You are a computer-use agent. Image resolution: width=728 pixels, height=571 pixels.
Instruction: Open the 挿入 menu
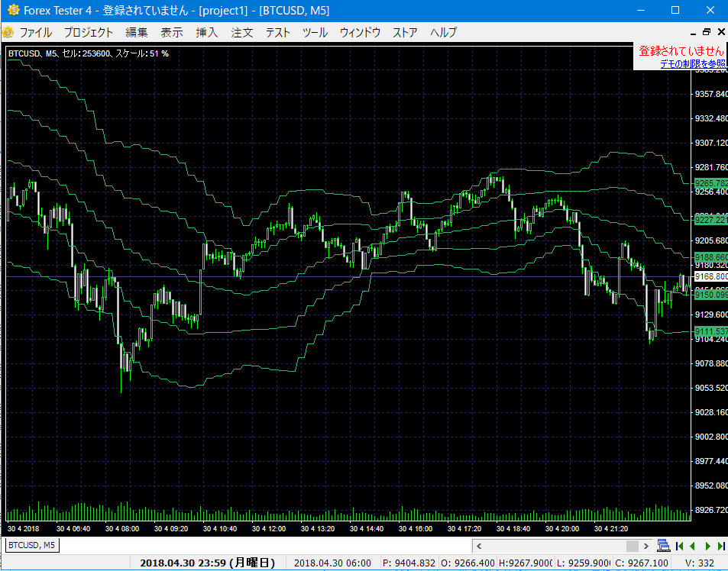pyautogui.click(x=206, y=33)
